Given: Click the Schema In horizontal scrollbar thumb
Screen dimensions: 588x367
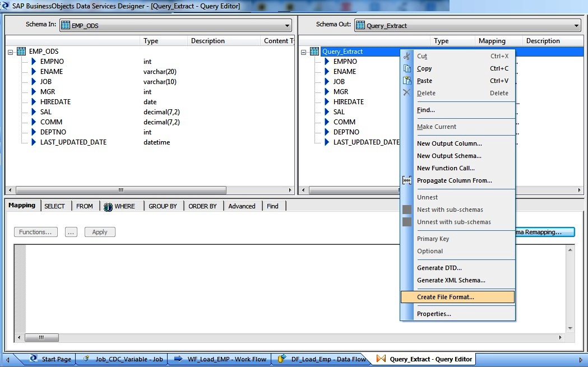Looking at the screenshot, I should pos(121,190).
